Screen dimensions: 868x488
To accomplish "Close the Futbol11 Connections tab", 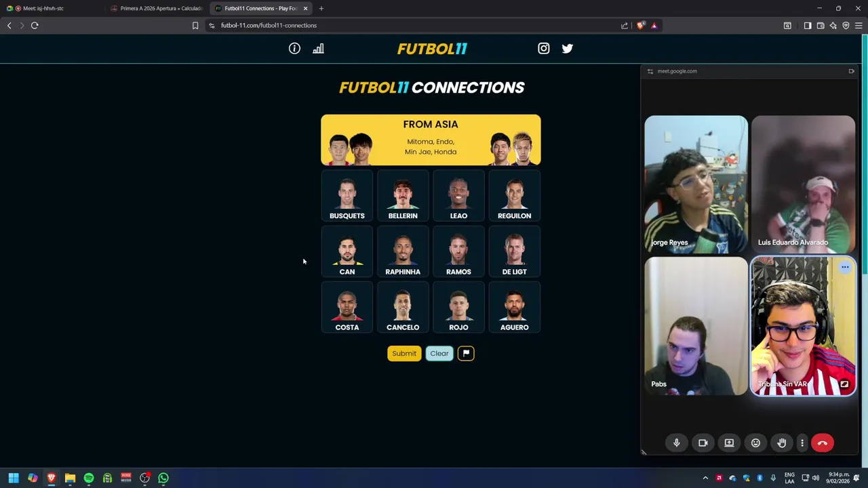I will (305, 8).
